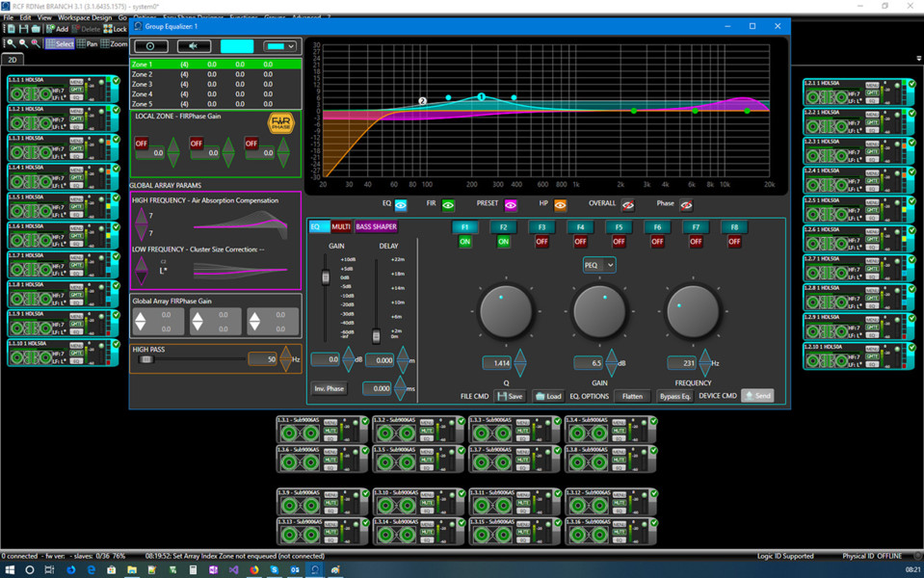Open Firefox from the taskbar

(254, 569)
